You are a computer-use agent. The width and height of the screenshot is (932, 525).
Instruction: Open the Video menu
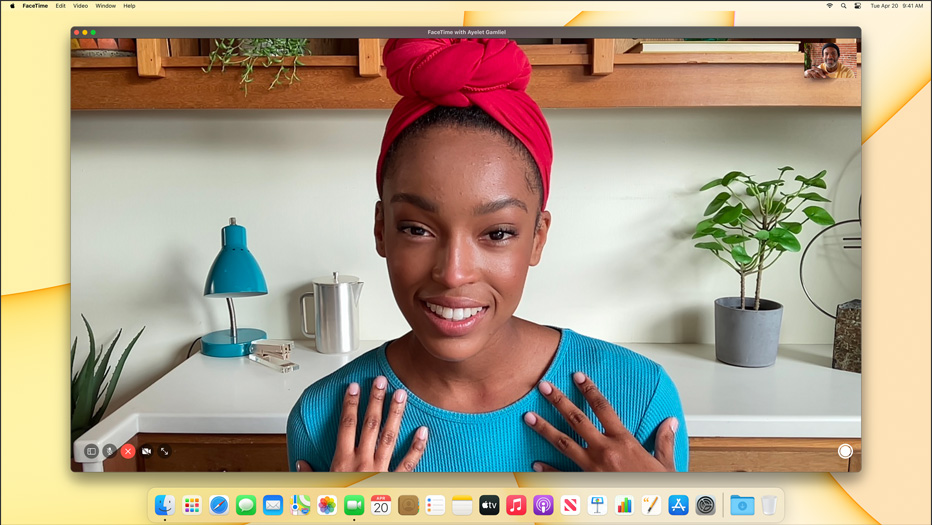(x=80, y=6)
